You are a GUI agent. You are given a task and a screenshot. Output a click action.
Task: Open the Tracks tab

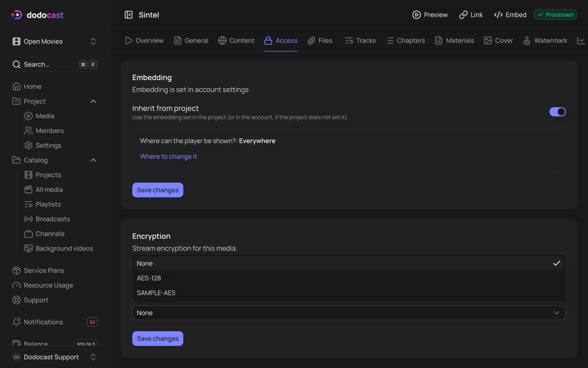tap(361, 40)
